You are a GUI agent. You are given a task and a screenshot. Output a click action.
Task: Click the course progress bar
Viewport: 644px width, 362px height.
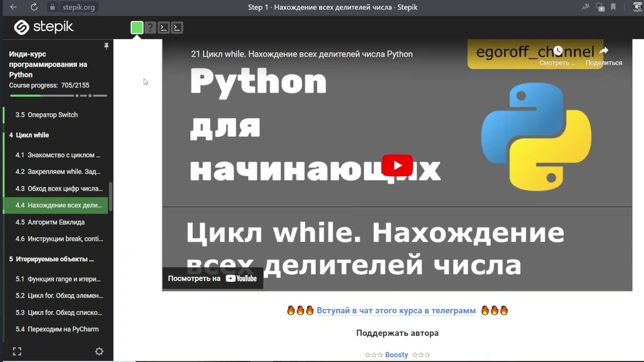coord(58,96)
